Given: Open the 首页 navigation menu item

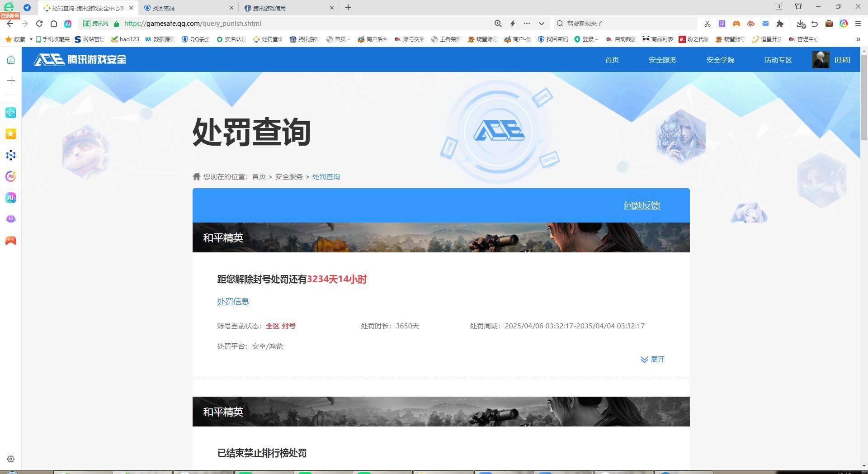Looking at the screenshot, I should 612,60.
